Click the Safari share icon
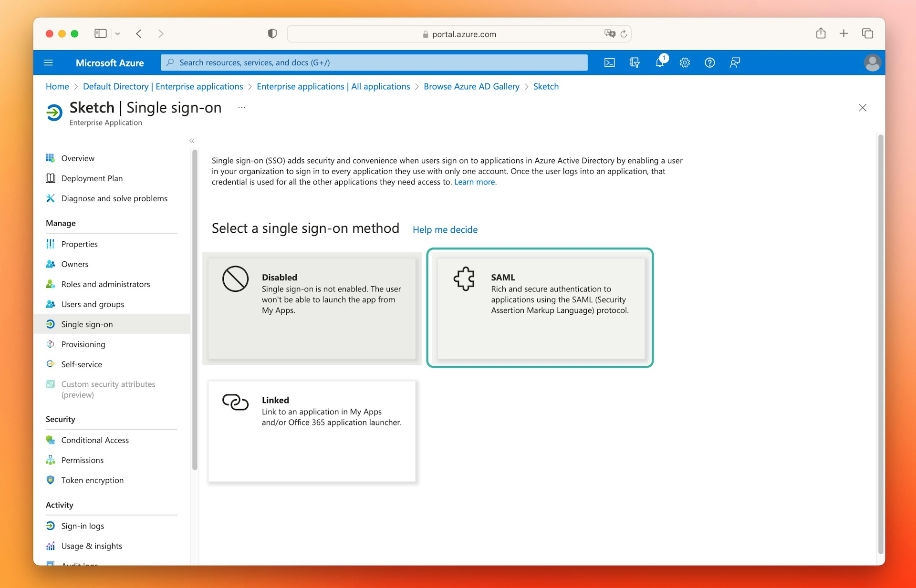This screenshot has width=916, height=588. click(821, 33)
